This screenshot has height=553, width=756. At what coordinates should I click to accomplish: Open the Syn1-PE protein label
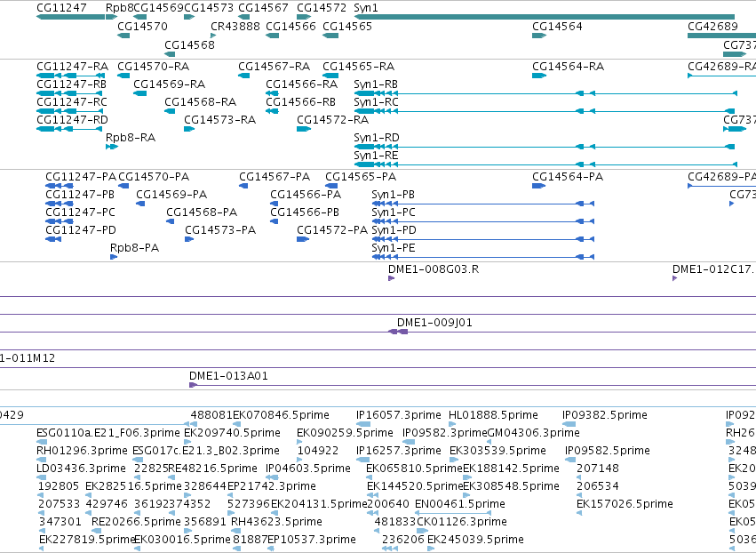(x=394, y=248)
